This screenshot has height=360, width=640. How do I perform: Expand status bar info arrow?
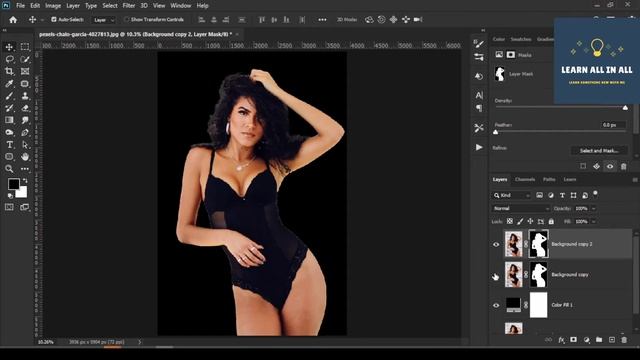coord(140,342)
